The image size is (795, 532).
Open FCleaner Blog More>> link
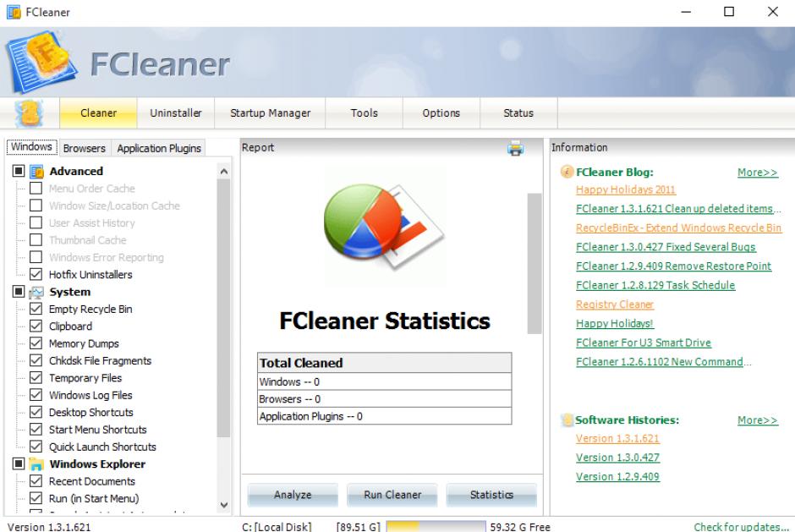pyautogui.click(x=758, y=173)
